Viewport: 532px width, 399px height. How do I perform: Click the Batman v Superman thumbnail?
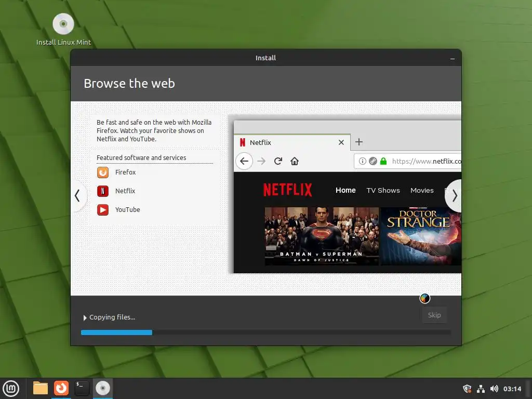coord(322,236)
